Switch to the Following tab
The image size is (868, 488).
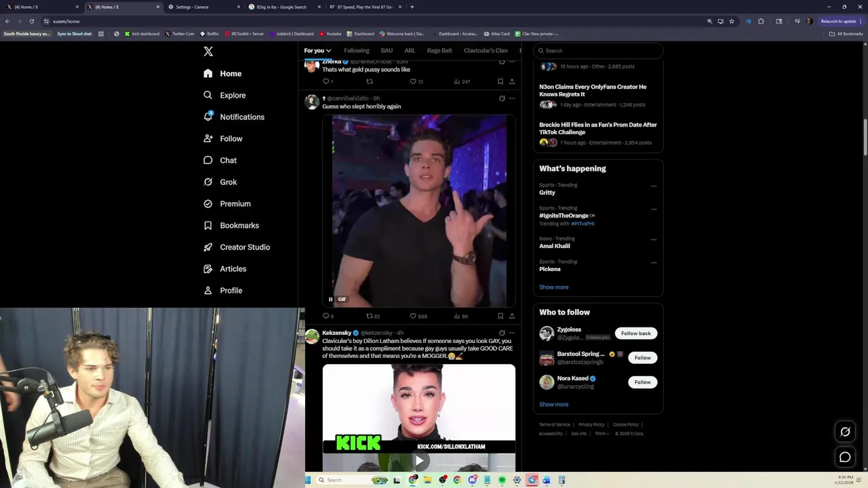point(357,51)
